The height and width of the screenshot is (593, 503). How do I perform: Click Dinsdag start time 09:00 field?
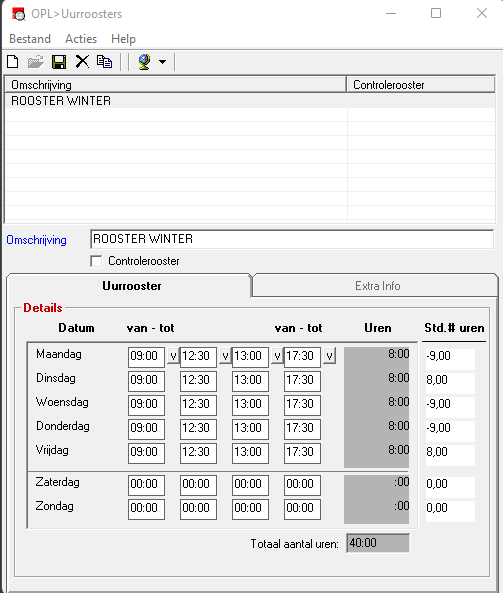(146, 380)
